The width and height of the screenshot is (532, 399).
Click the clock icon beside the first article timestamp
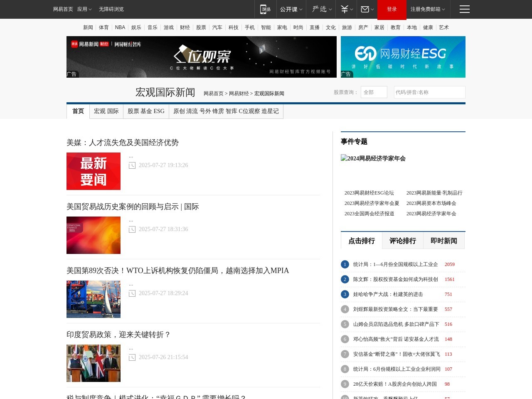click(132, 165)
